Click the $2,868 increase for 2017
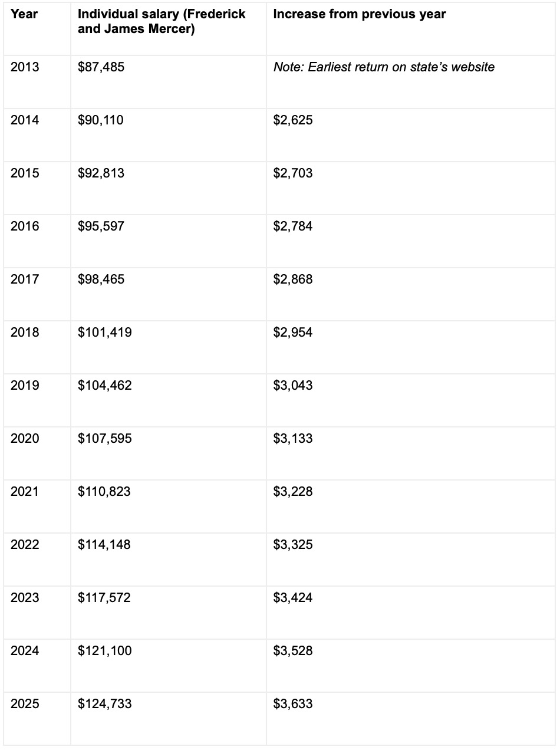The height and width of the screenshot is (750, 560). pos(411,294)
